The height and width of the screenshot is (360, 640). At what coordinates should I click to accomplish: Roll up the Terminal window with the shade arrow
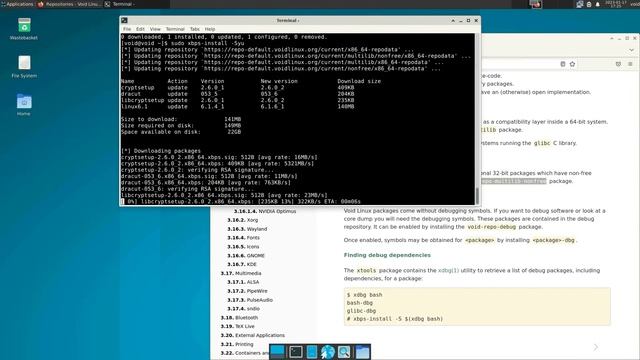(x=453, y=20)
